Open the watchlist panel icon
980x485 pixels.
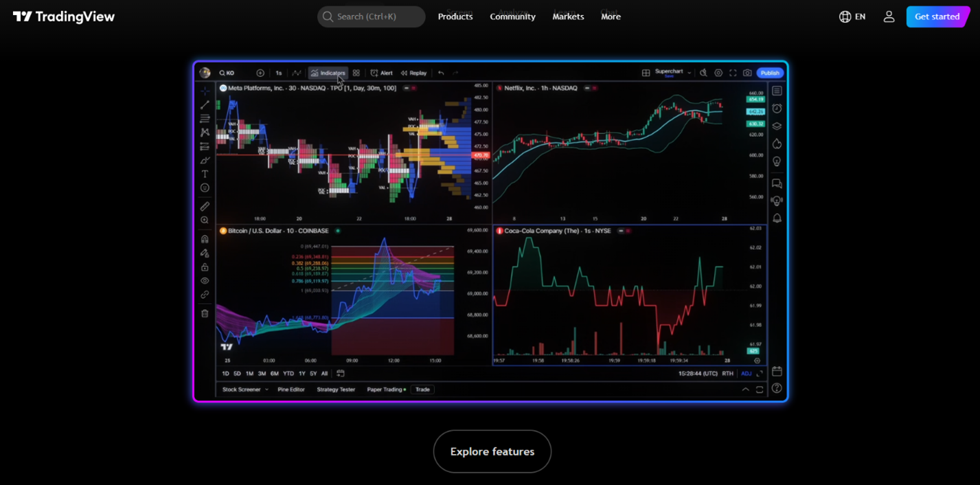[x=777, y=91]
